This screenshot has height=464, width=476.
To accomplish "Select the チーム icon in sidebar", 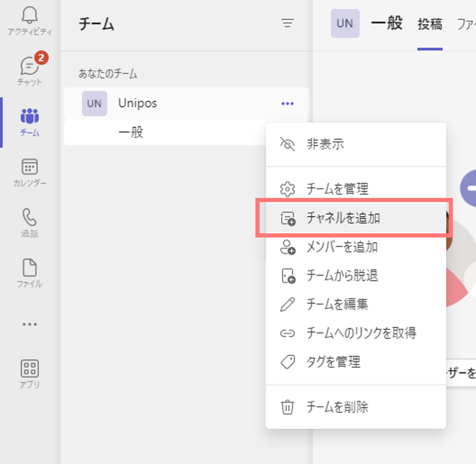I will coord(29,122).
